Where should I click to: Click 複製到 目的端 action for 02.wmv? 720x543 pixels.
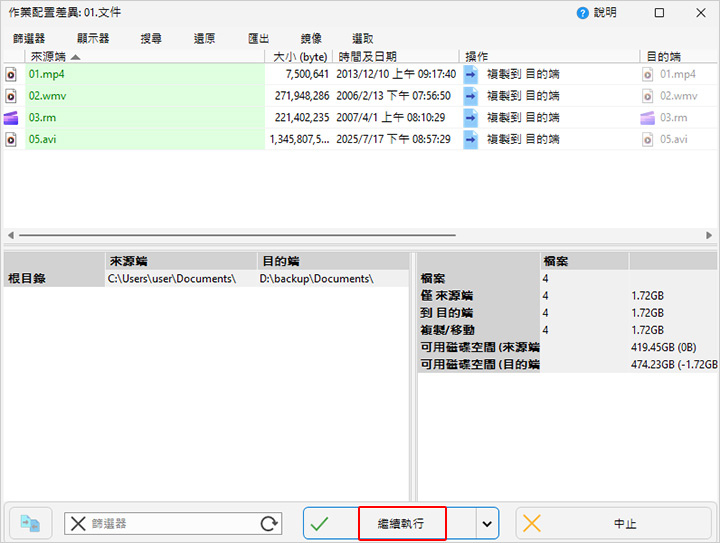523,96
